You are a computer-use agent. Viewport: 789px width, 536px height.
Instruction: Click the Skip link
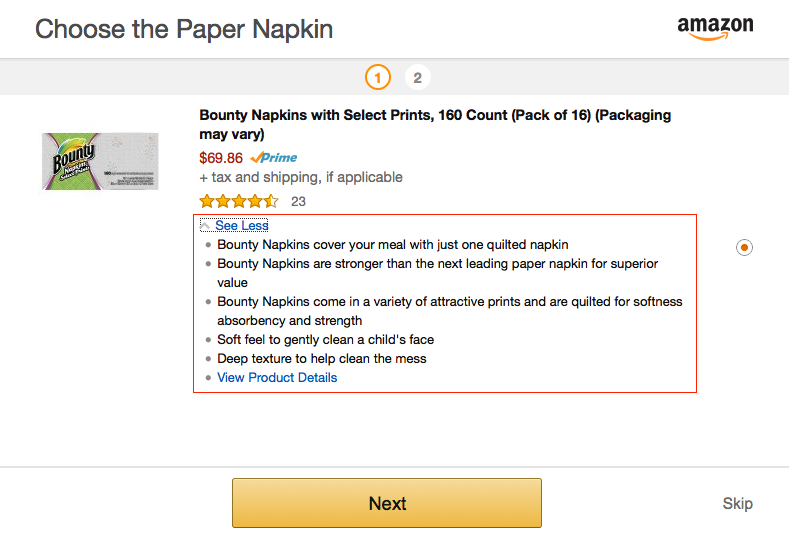738,503
